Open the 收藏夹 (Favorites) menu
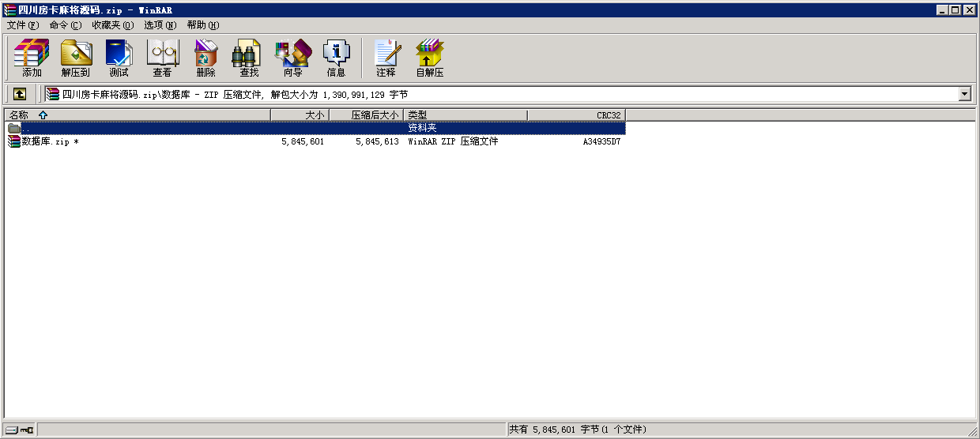The height and width of the screenshot is (439, 980). pyautogui.click(x=112, y=25)
